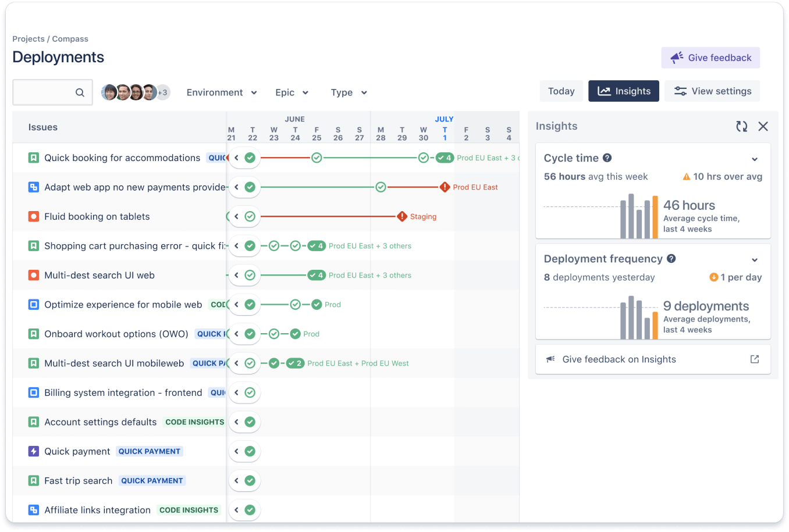Image resolution: width=789 pixels, height=532 pixels.
Task: Select the red bug icon next to Fluid booking on tablets
Action: click(x=33, y=216)
